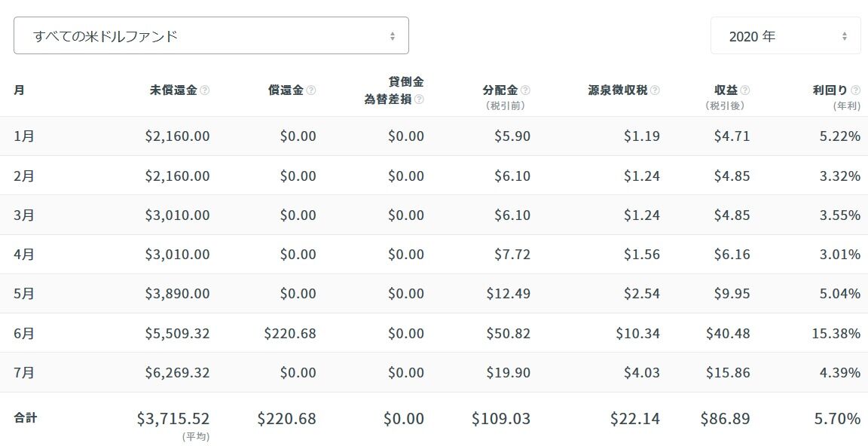
Task: Click the help icon beside 源泉徴収税
Action: tap(655, 90)
